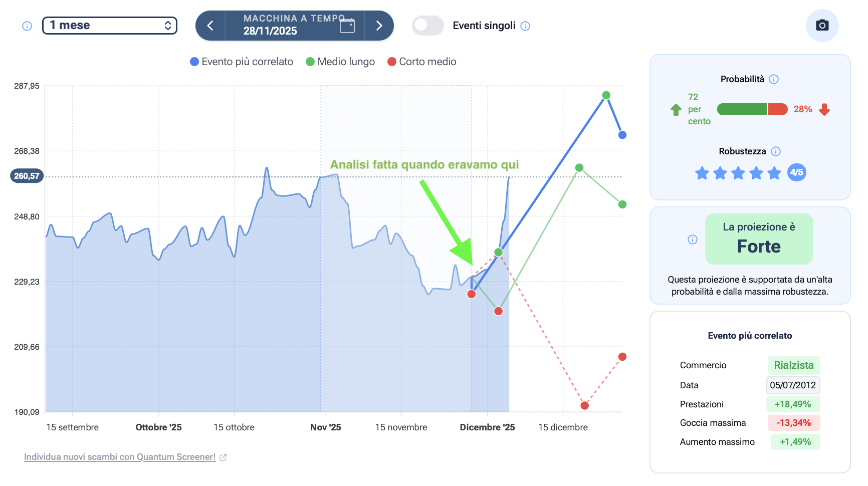868x486 pixels.
Task: Go to previous date with left chevron
Action: tap(210, 26)
